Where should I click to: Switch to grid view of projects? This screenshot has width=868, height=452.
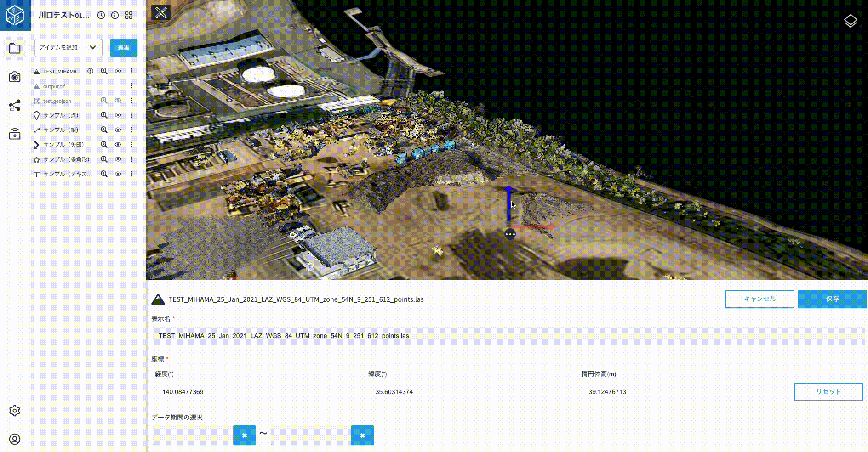click(129, 15)
